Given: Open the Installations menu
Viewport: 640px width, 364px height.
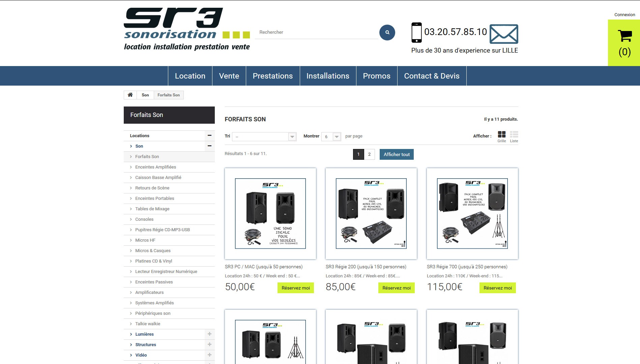Looking at the screenshot, I should [328, 76].
